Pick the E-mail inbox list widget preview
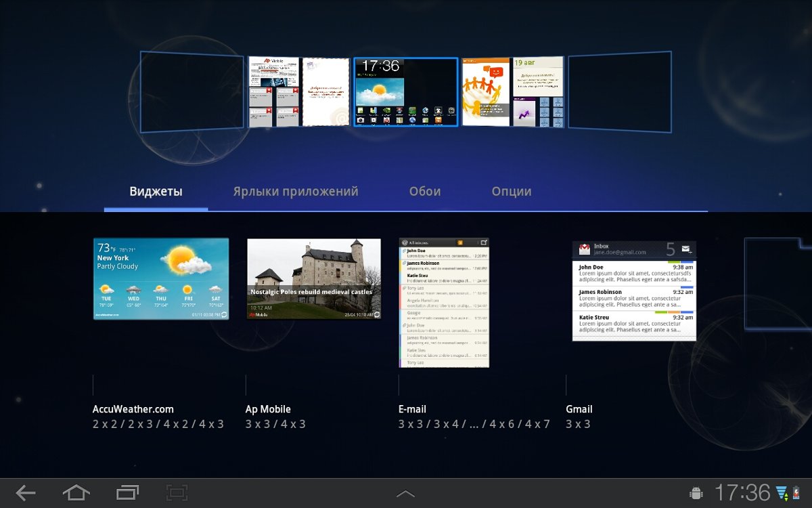812x508 pixels. point(444,303)
